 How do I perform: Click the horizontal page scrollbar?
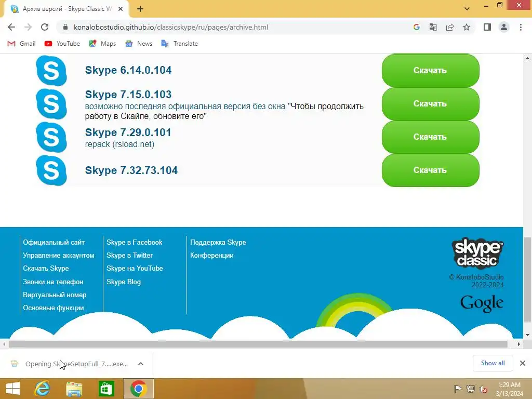[x=258, y=344]
